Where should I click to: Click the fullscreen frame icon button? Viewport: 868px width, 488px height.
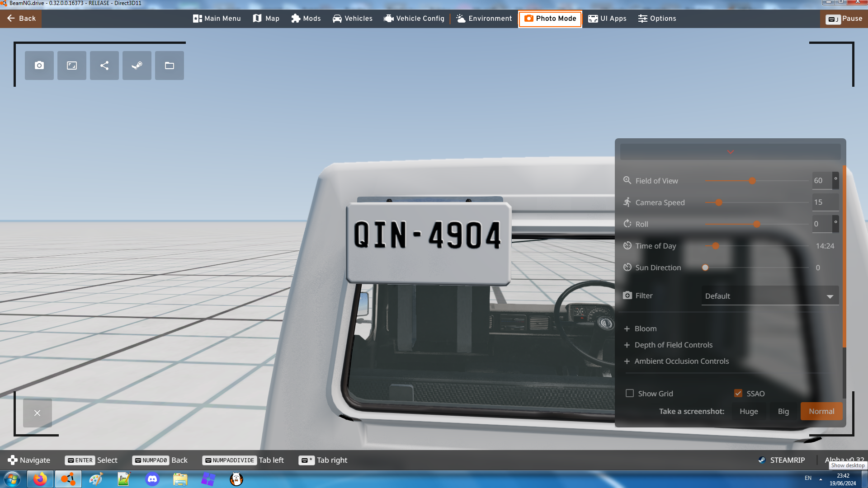pyautogui.click(x=72, y=66)
